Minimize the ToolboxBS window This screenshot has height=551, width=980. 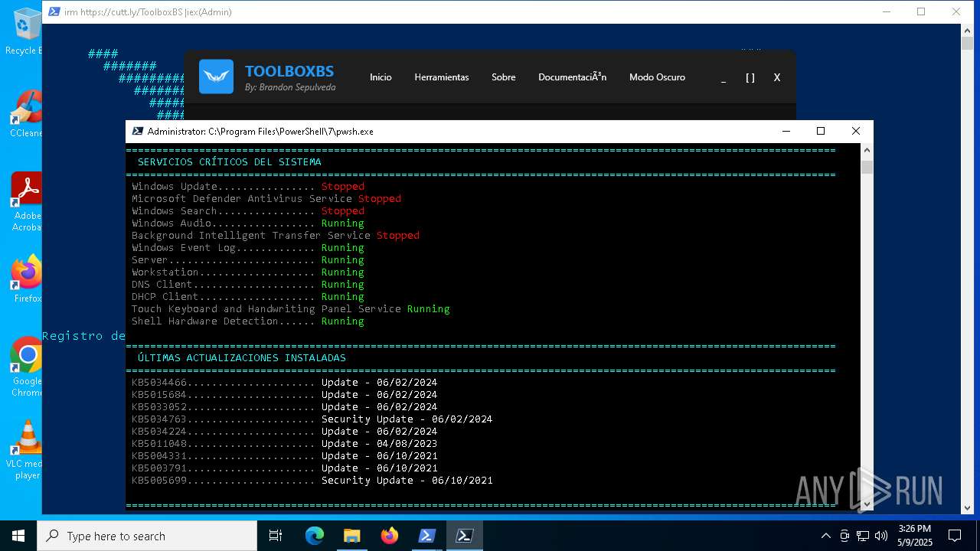(x=724, y=77)
